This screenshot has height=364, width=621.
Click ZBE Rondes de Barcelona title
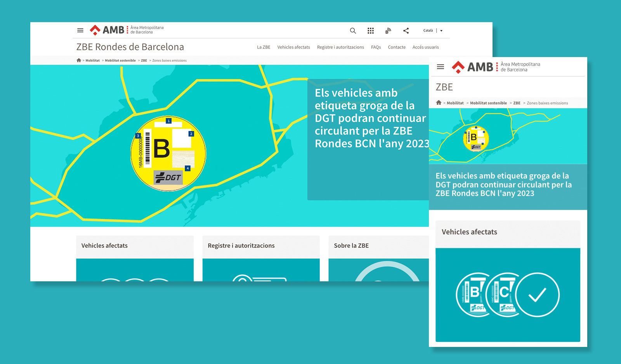[x=130, y=47]
